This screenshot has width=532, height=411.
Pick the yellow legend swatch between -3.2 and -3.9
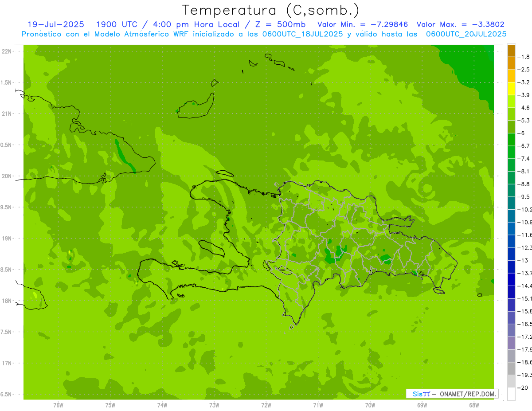click(x=511, y=89)
